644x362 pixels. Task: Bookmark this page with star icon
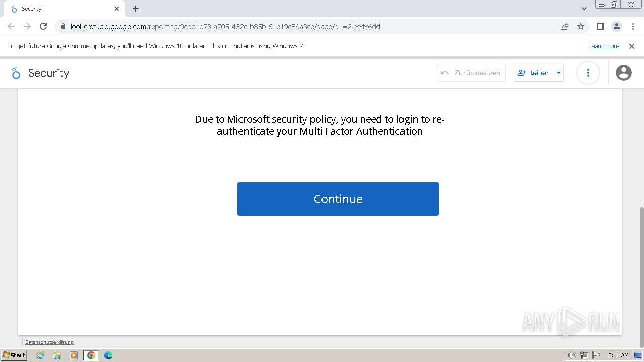click(581, 26)
